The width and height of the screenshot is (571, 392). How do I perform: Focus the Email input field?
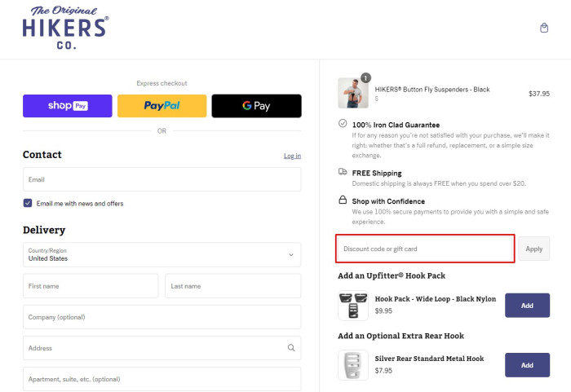[x=162, y=179]
